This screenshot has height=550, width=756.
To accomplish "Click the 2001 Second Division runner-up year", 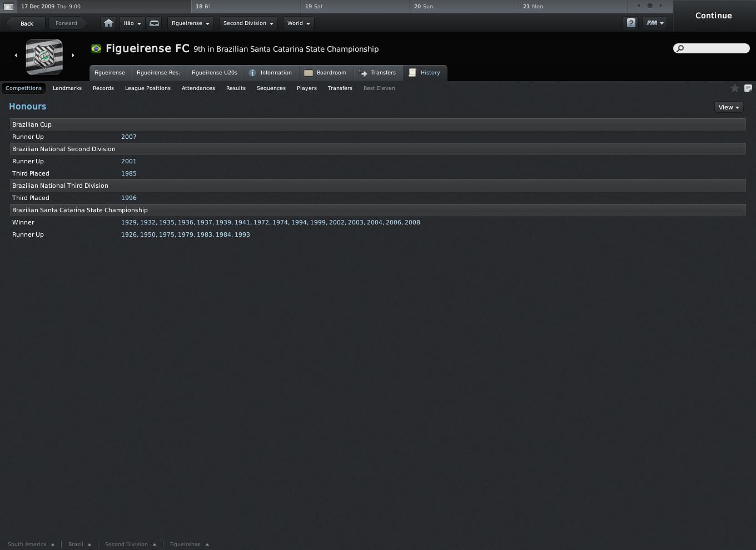I will 129,161.
